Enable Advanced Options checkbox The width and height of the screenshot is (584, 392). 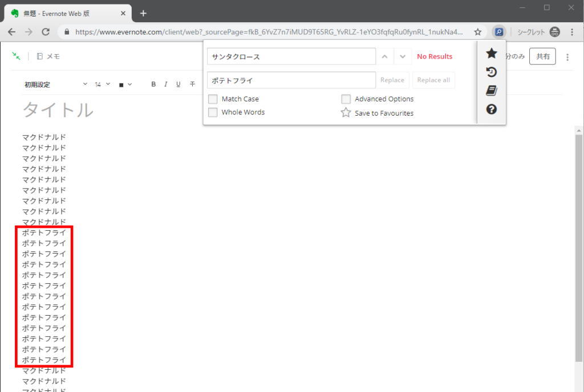coord(346,99)
